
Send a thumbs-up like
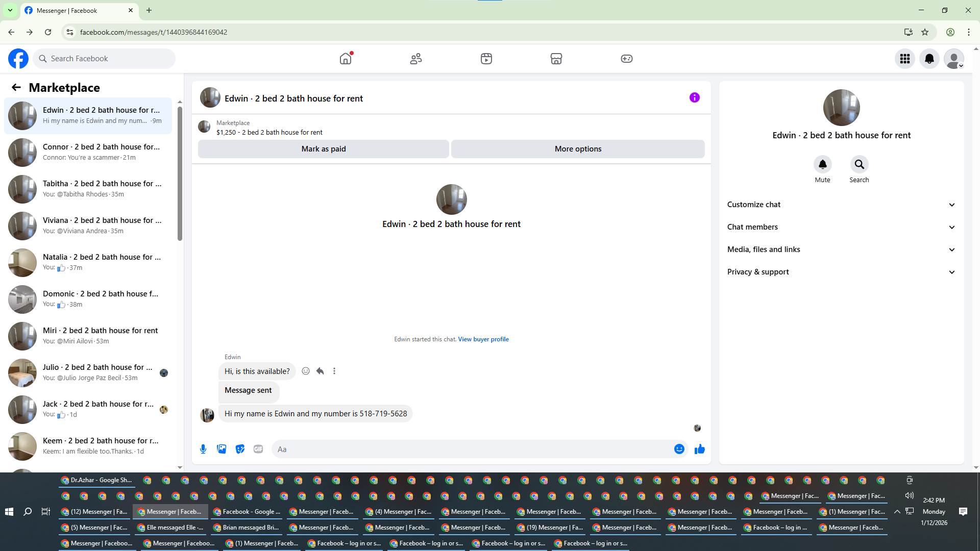tap(699, 449)
